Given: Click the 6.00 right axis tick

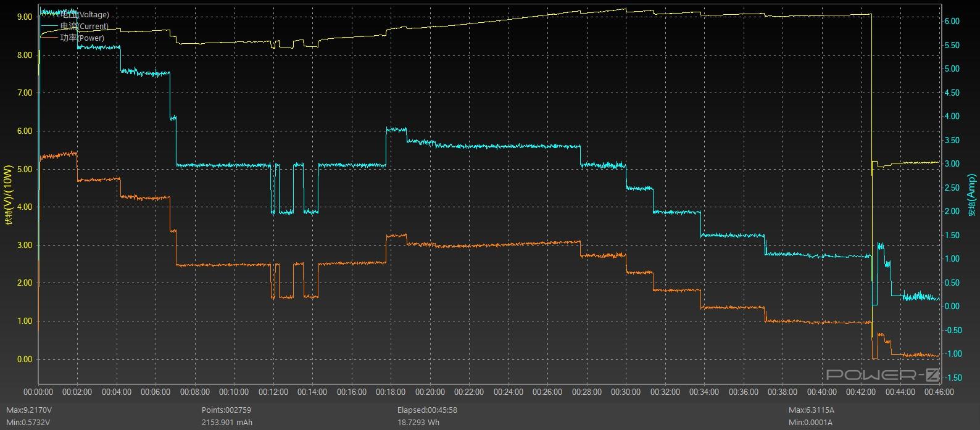Looking at the screenshot, I should (952, 22).
